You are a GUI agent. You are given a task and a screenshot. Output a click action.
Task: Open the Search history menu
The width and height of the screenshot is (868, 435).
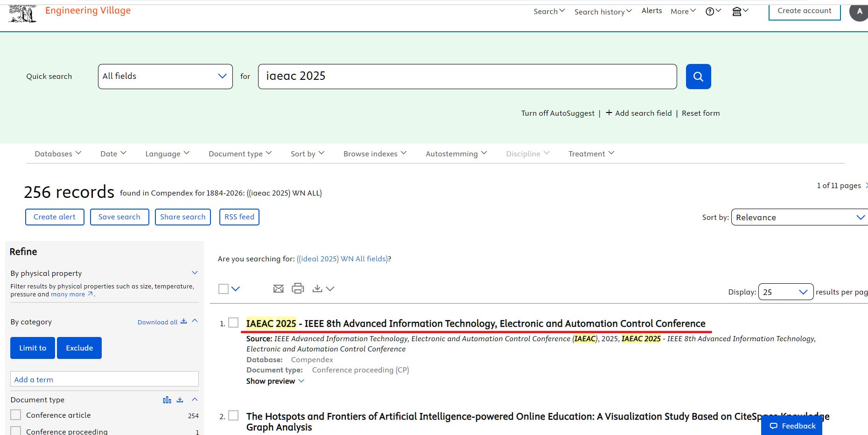tap(603, 12)
